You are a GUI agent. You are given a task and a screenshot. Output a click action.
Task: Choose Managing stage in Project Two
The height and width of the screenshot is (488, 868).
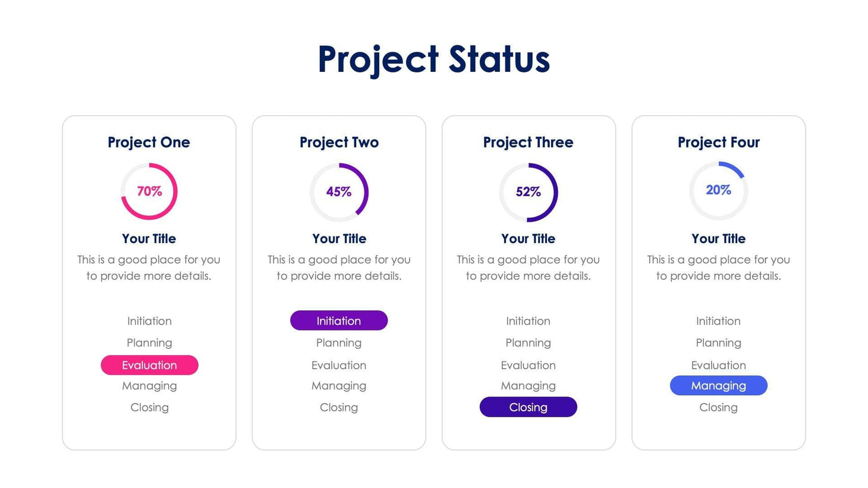pos(339,386)
